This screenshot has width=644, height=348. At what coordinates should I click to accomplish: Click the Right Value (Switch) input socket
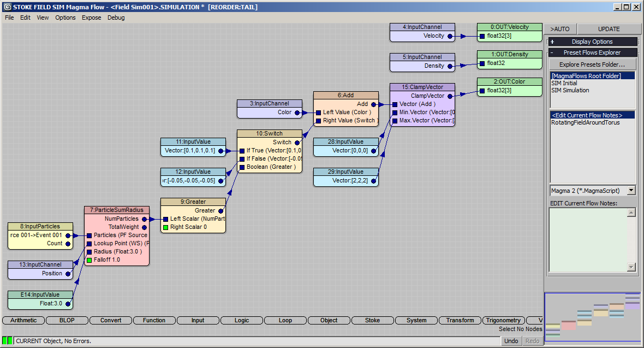click(x=318, y=121)
